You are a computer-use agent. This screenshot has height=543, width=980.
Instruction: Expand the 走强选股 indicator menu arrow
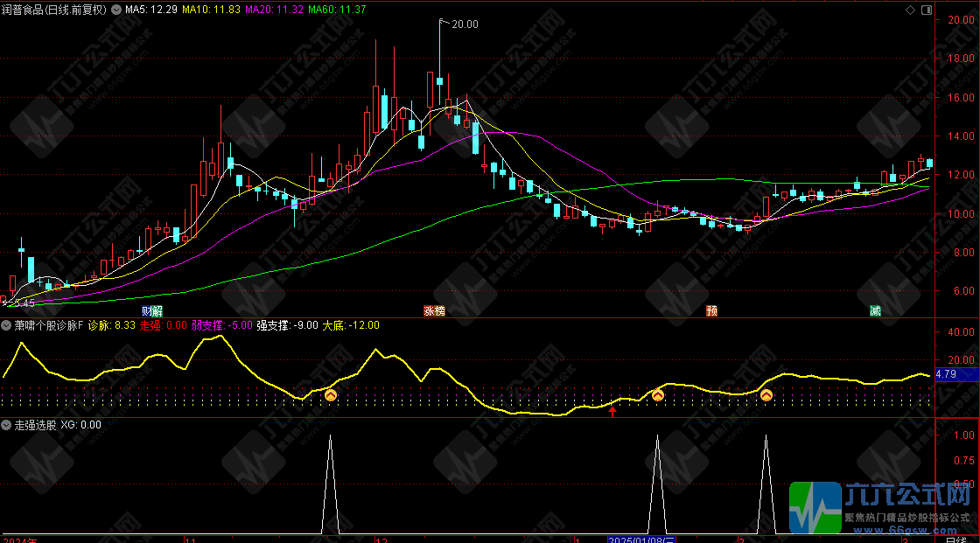coord(7,424)
